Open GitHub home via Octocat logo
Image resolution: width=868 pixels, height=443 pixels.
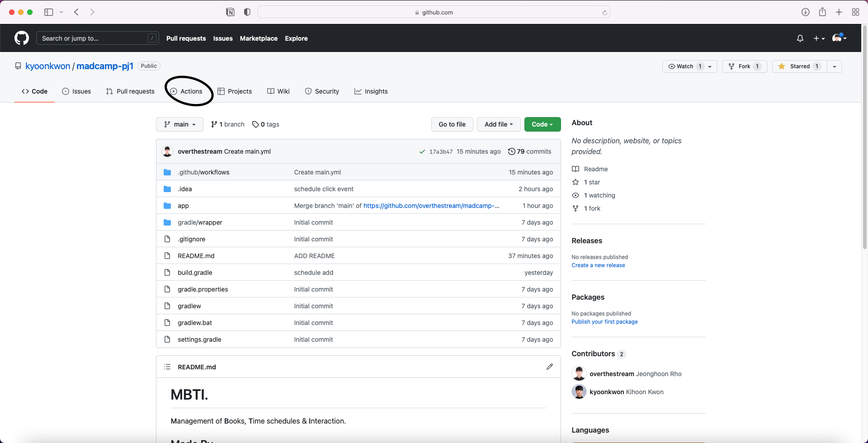(x=22, y=38)
